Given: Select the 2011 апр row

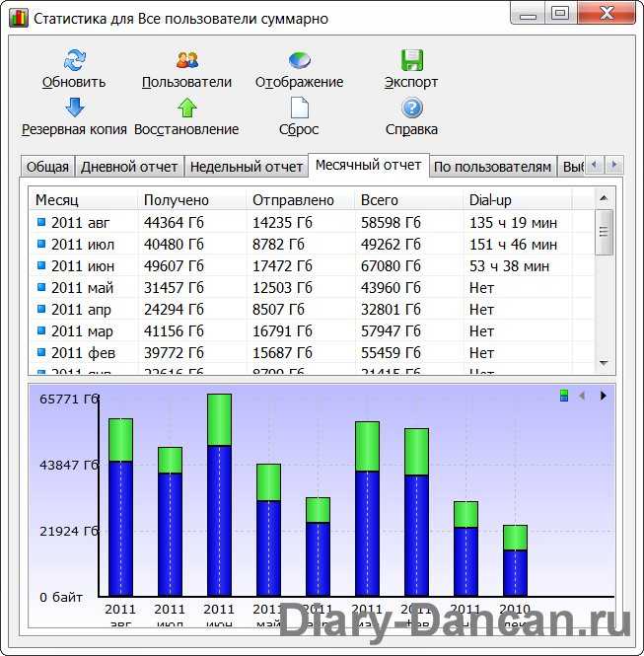Looking at the screenshot, I should (312, 309).
